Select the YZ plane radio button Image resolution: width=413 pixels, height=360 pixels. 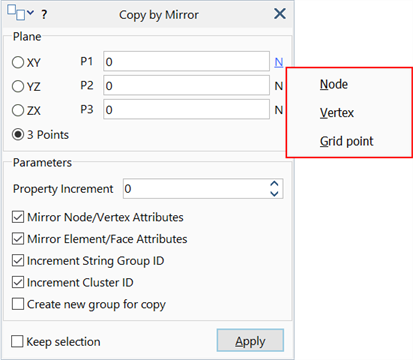[18, 87]
